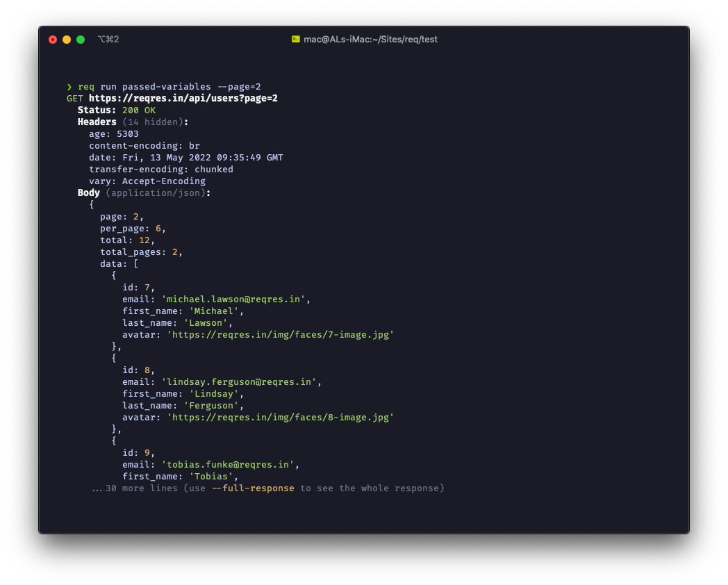Viewport: 728px width, 585px height.
Task: Click the age: 5303 header line
Action: pos(114,134)
